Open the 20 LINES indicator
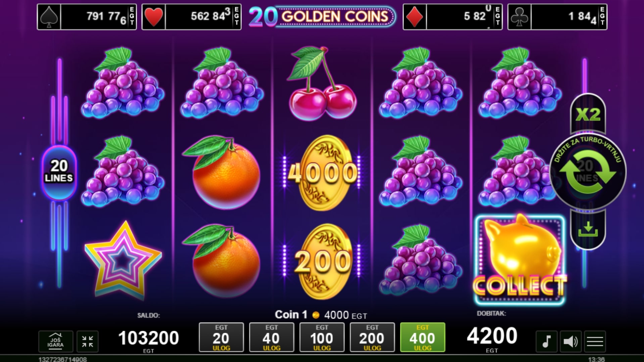The image size is (644, 362). tap(59, 172)
